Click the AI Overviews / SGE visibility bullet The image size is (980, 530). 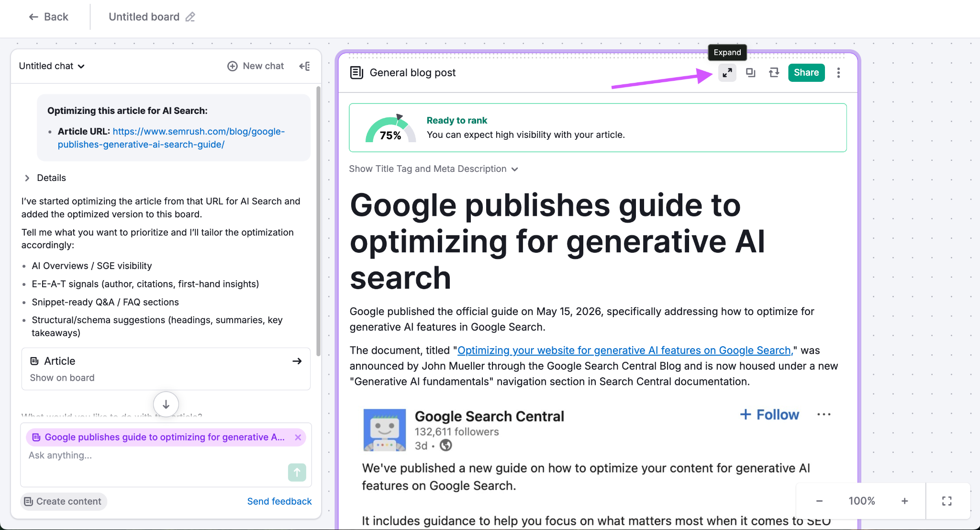click(92, 266)
